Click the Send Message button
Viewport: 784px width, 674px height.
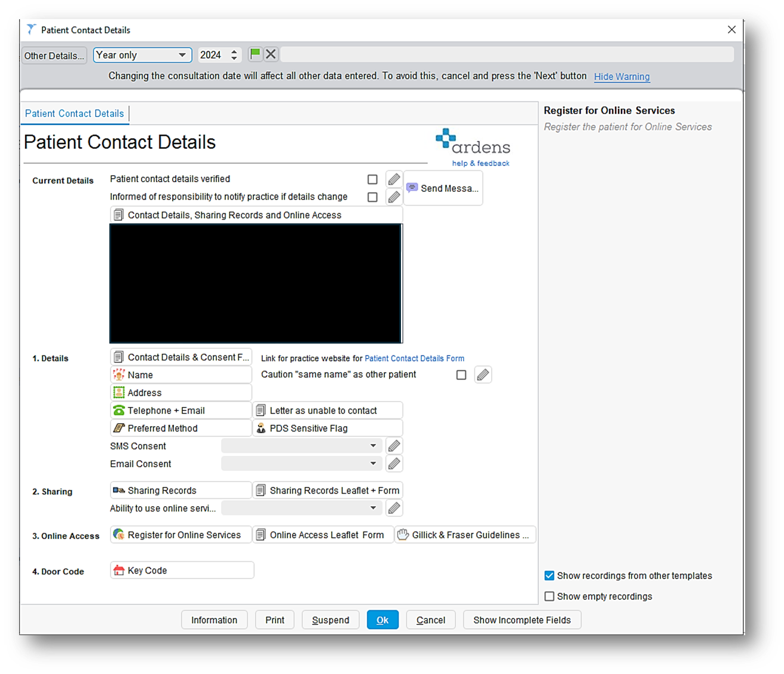[x=443, y=188]
